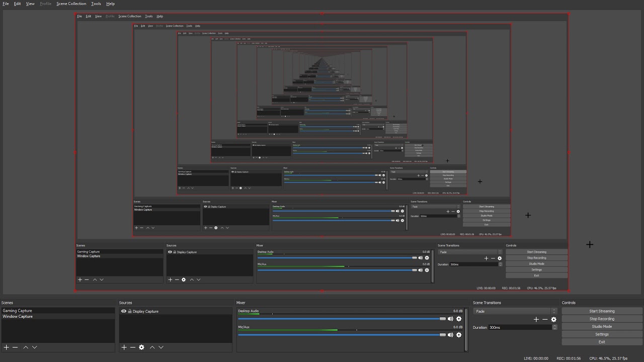Viewport: 644px width, 362px height.
Task: Click the Display Capture eye icon in the largest preview copy
Action: click(170, 252)
